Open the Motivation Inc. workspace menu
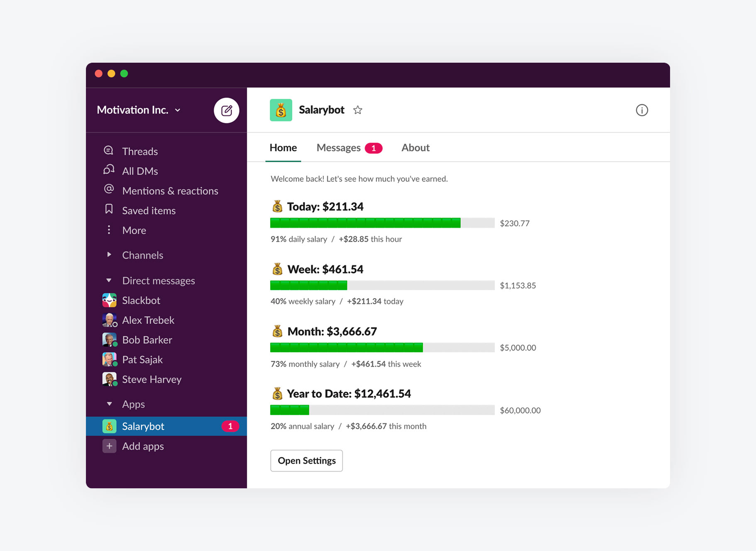Viewport: 756px width, 551px height. pyautogui.click(x=139, y=110)
